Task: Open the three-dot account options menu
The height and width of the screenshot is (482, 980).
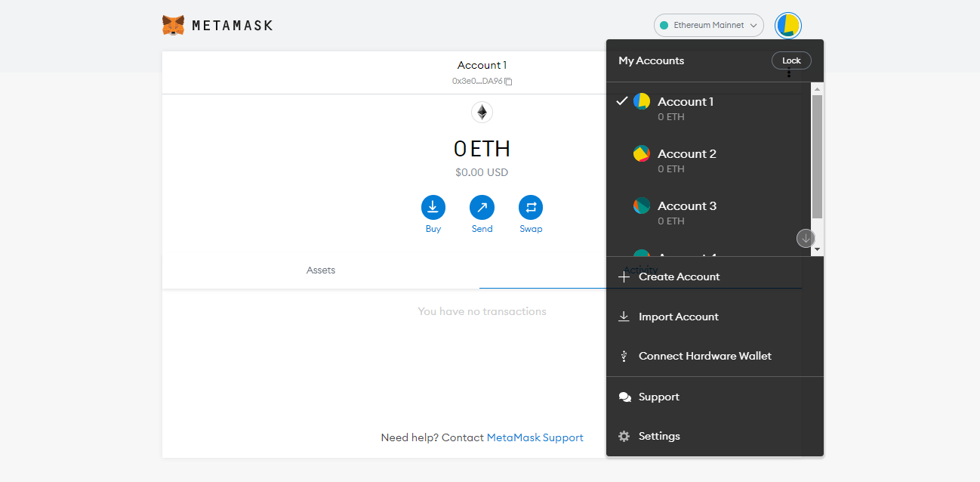Action: click(789, 73)
